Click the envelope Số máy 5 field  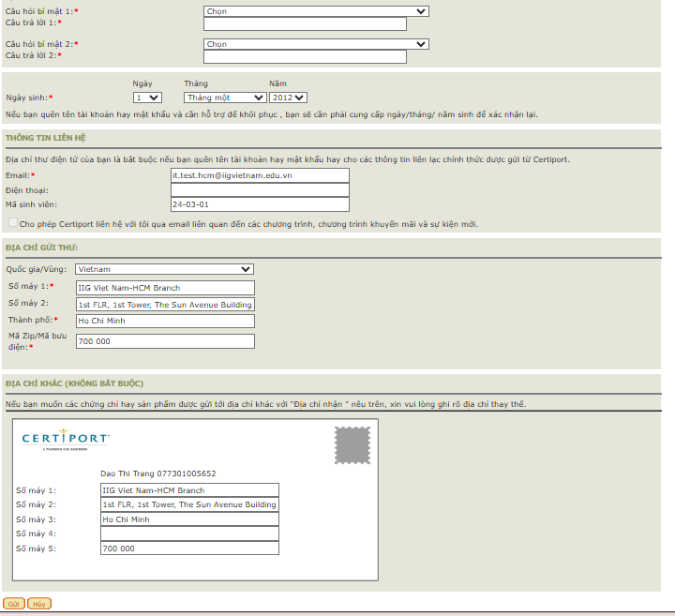tap(189, 548)
